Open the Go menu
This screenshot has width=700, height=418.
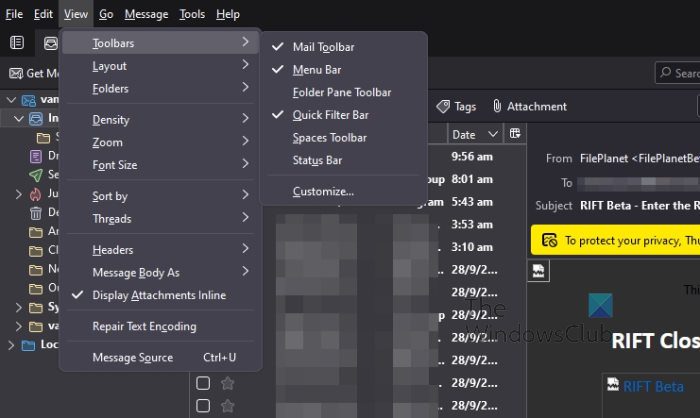tap(106, 14)
